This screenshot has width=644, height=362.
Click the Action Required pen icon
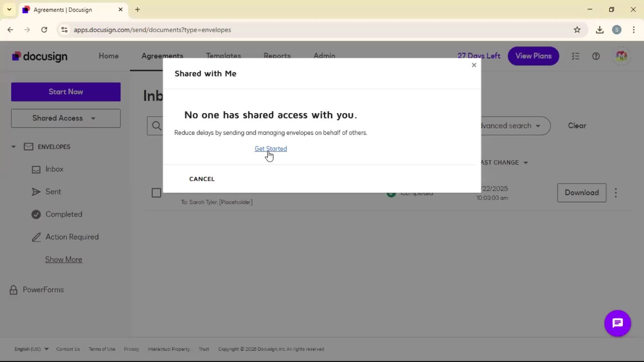point(36,237)
